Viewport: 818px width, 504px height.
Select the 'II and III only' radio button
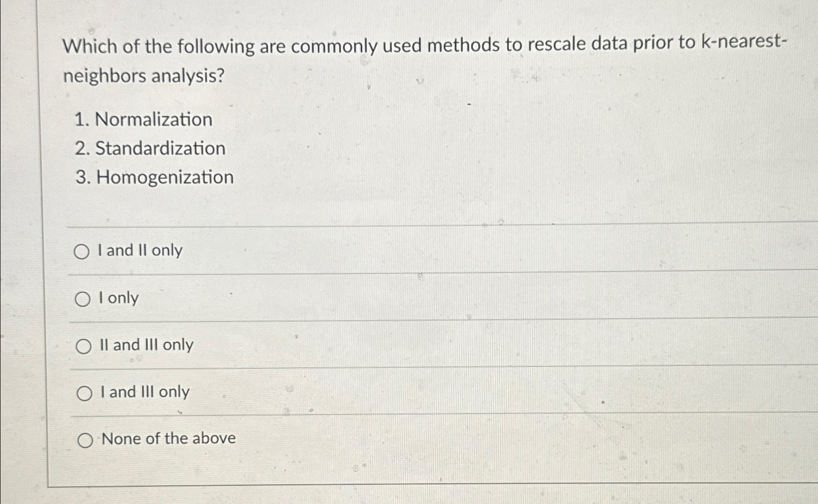point(83,346)
